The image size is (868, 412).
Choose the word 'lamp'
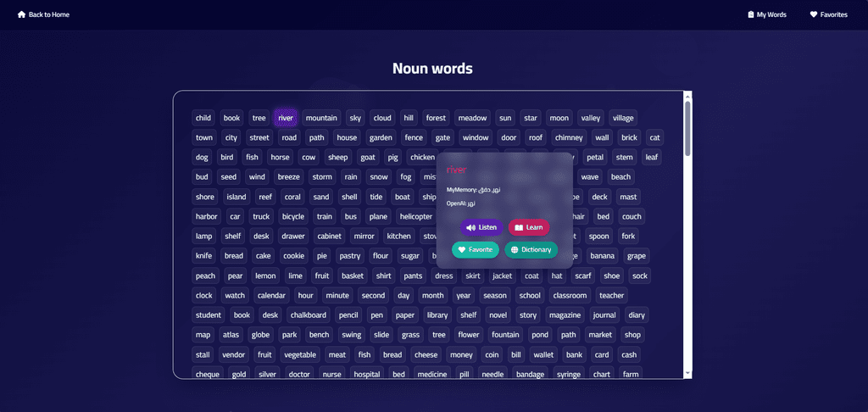[203, 237]
